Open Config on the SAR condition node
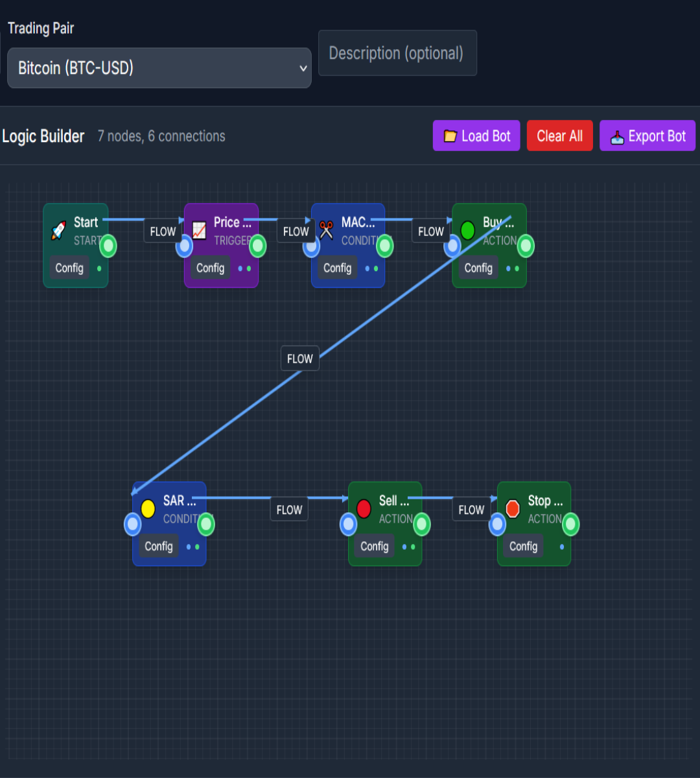 tap(159, 547)
